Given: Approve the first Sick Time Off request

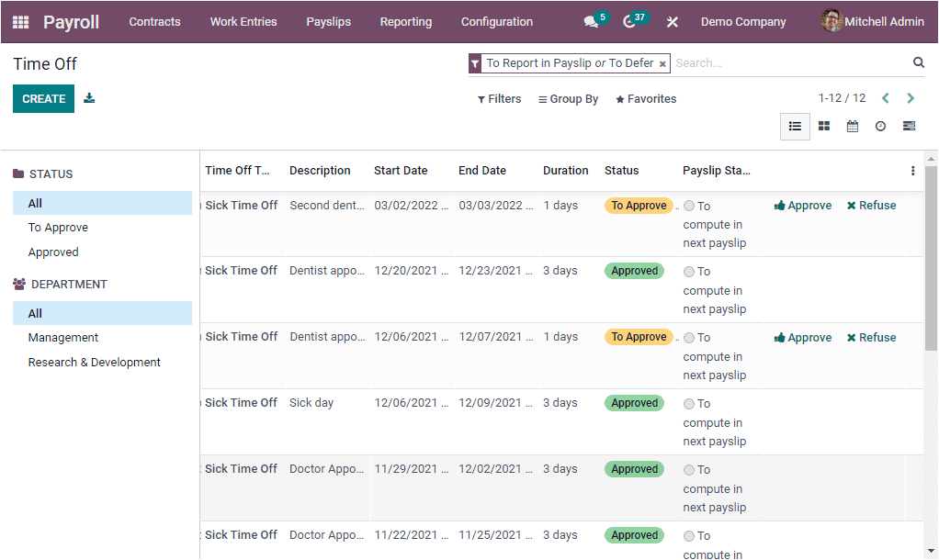Looking at the screenshot, I should pyautogui.click(x=802, y=205).
